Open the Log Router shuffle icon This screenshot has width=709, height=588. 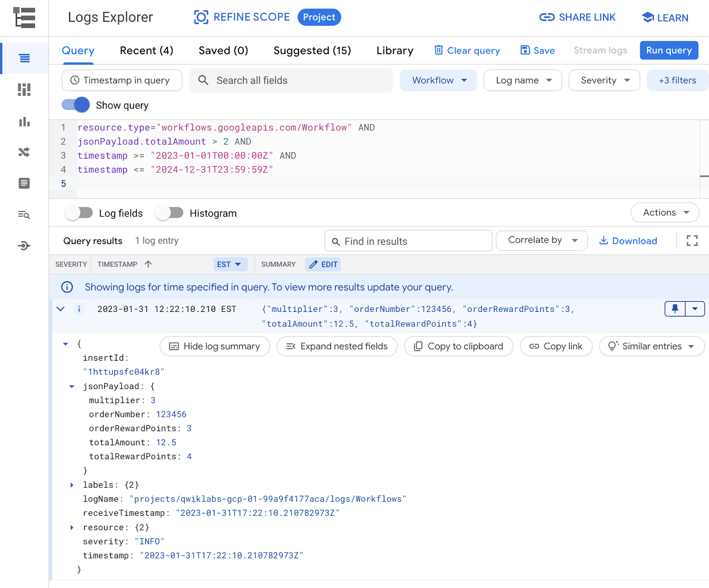pos(24,152)
